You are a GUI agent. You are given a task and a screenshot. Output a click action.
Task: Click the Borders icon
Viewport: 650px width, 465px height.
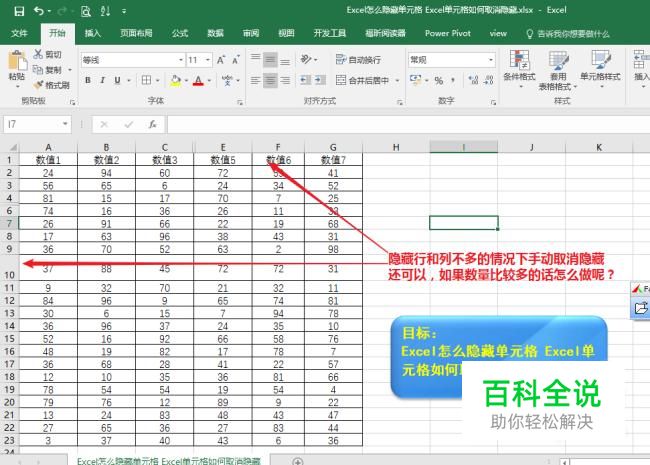pos(146,80)
